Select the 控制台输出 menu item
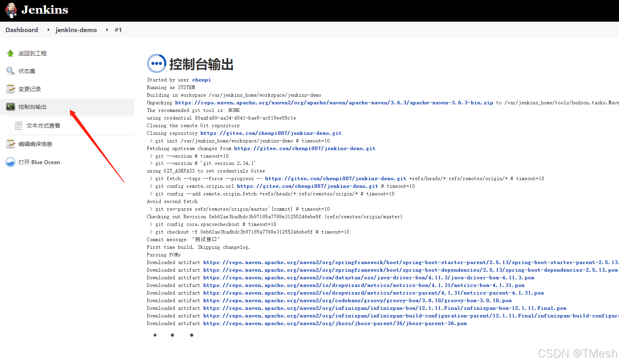619x364 pixels. tap(33, 107)
